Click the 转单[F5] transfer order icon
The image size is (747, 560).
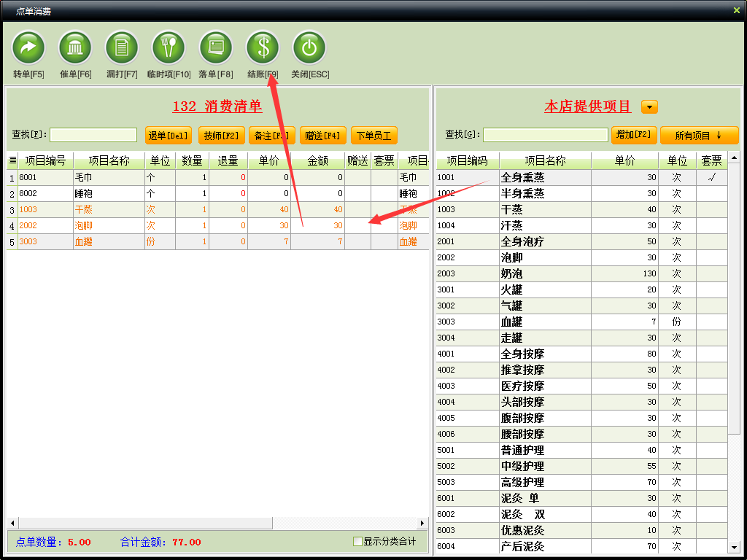pyautogui.click(x=28, y=47)
